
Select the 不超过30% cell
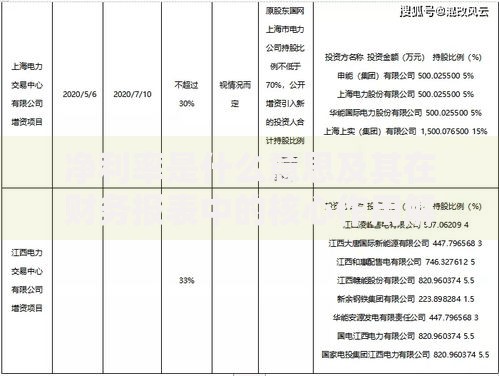[x=186, y=94]
